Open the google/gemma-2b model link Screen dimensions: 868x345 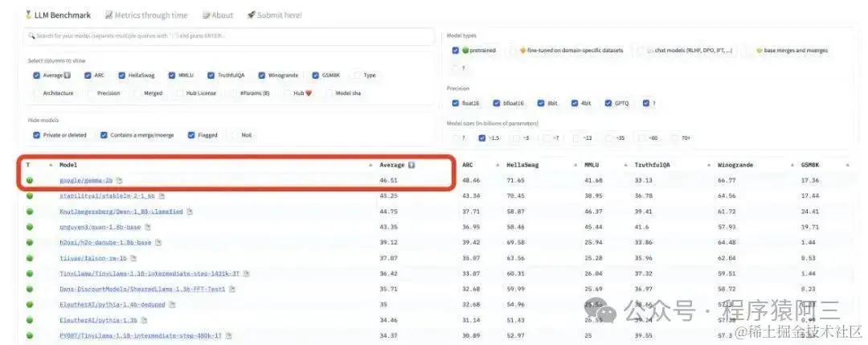coord(86,180)
